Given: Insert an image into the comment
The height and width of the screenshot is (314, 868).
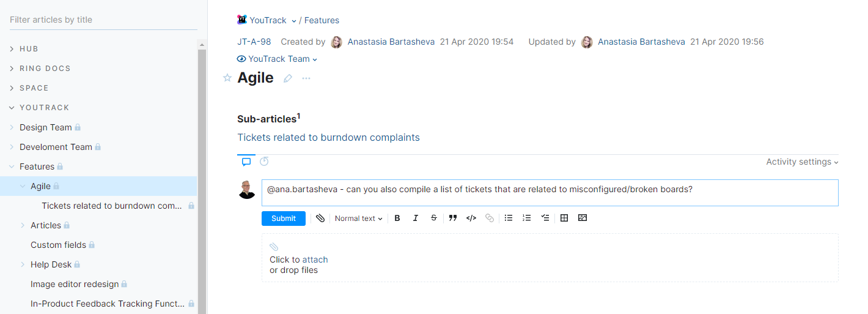Looking at the screenshot, I should [x=583, y=218].
